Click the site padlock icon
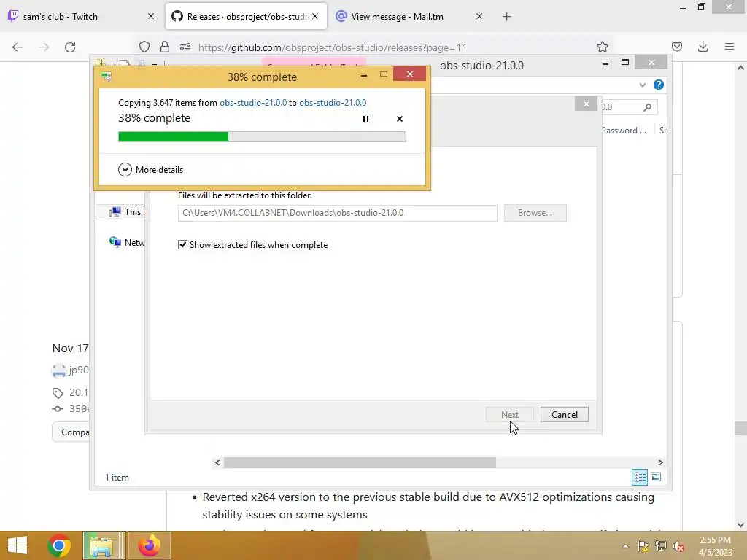Image resolution: width=747 pixels, height=560 pixels. pyautogui.click(x=165, y=47)
